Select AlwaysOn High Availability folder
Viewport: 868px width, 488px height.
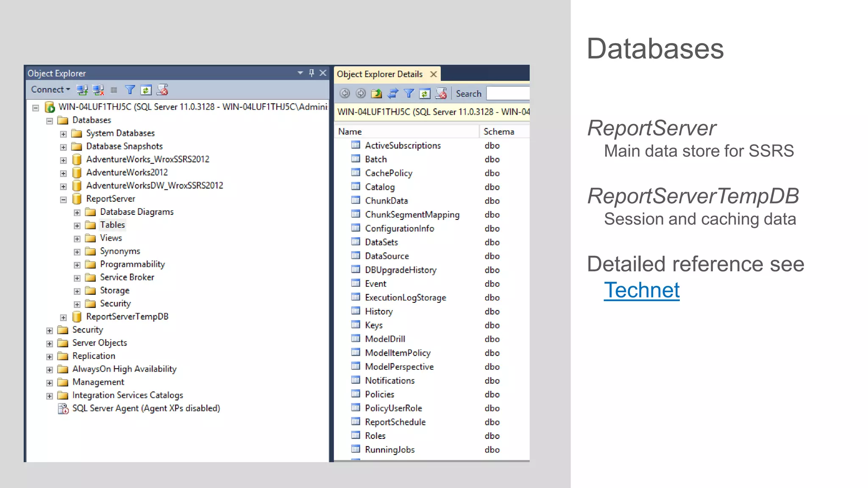pos(124,369)
